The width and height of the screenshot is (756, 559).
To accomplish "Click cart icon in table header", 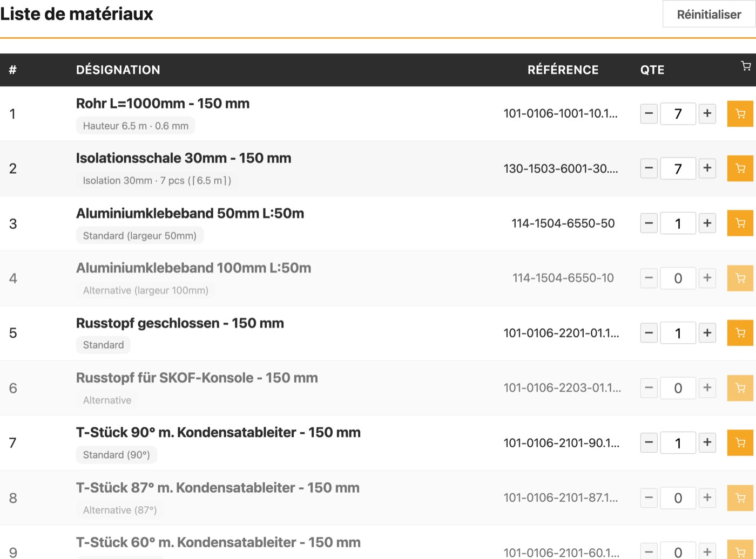I will [746, 66].
